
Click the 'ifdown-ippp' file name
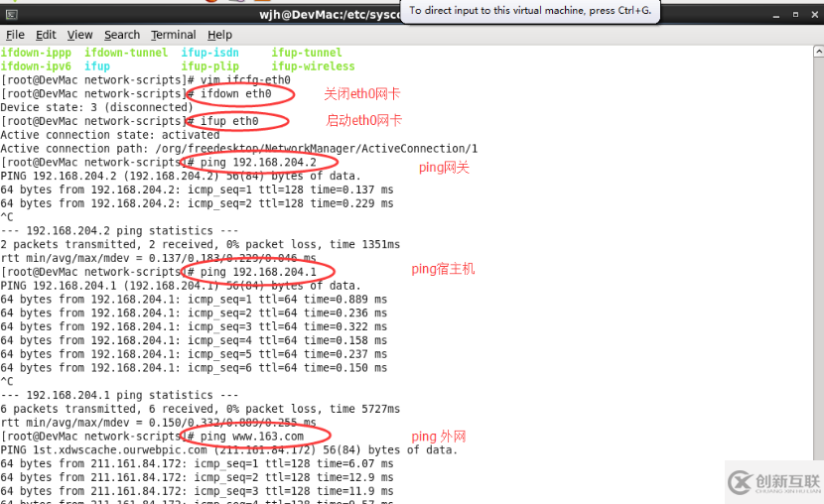click(36, 53)
